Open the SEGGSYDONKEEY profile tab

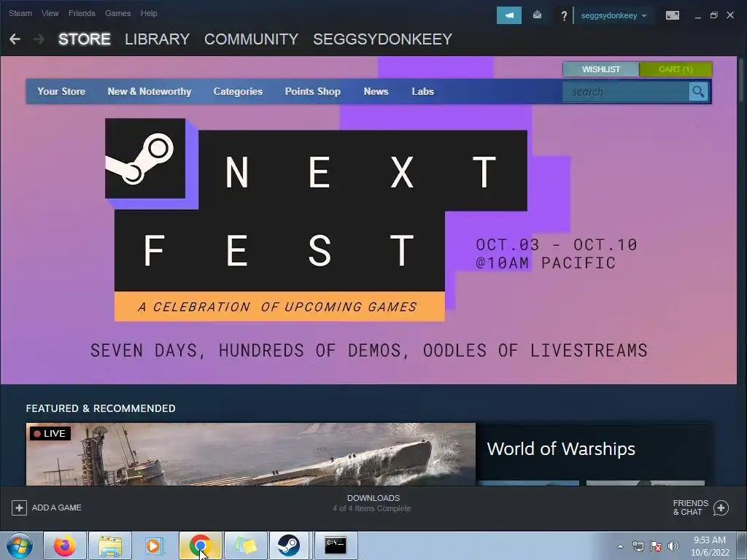coord(382,39)
